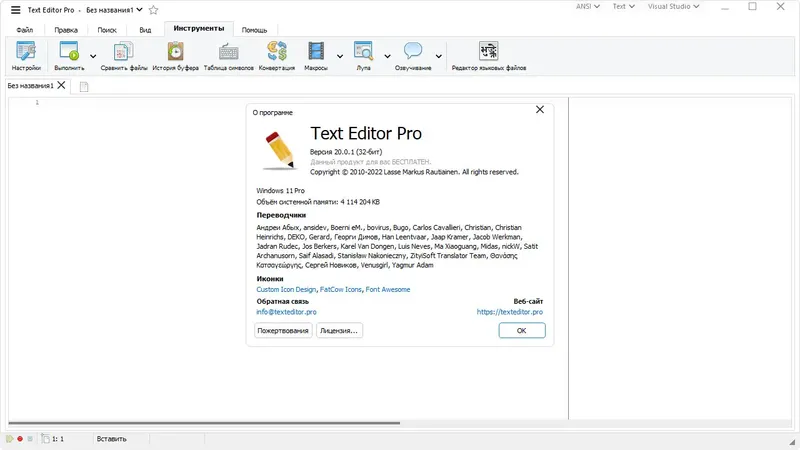Expand the Visual Studio theme dropdown
The height and width of the screenshot is (450, 800).
tap(673, 7)
